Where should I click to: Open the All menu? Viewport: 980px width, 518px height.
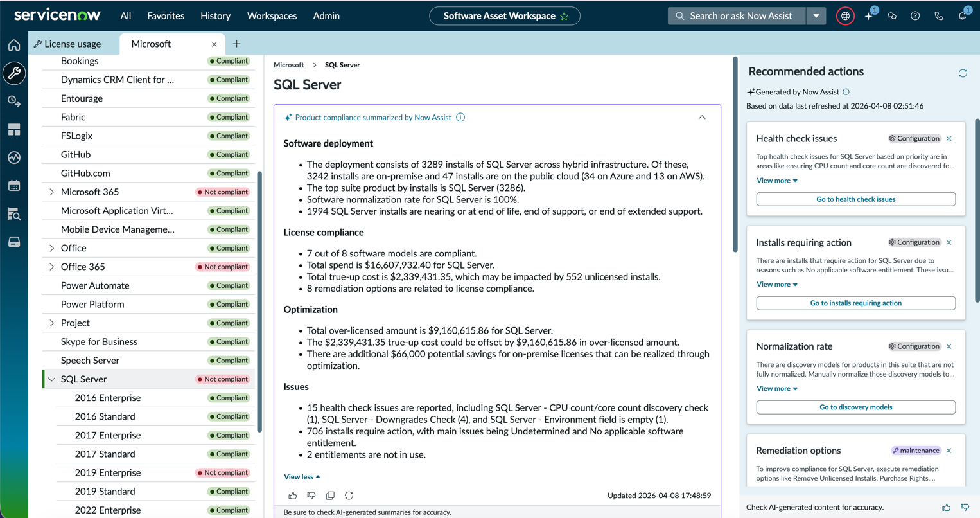pyautogui.click(x=126, y=16)
